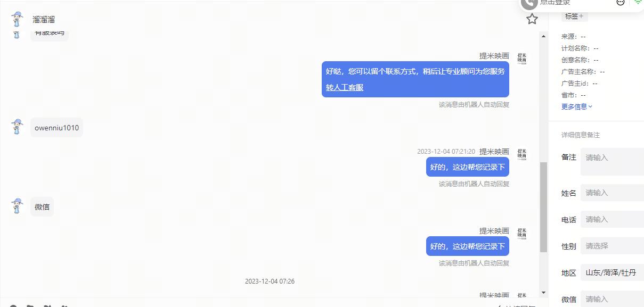
Task: Click scrollbar down arrow in chat
Action: coord(543,293)
